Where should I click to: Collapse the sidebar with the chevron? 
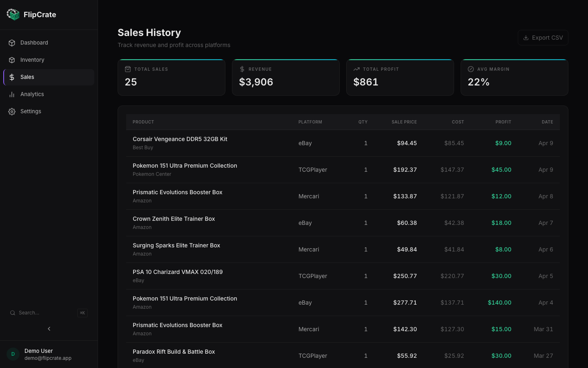[x=49, y=328]
